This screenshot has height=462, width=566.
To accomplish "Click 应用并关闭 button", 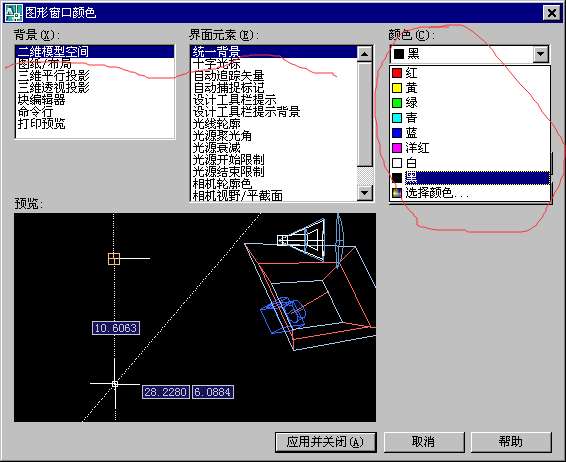I will [x=326, y=442].
